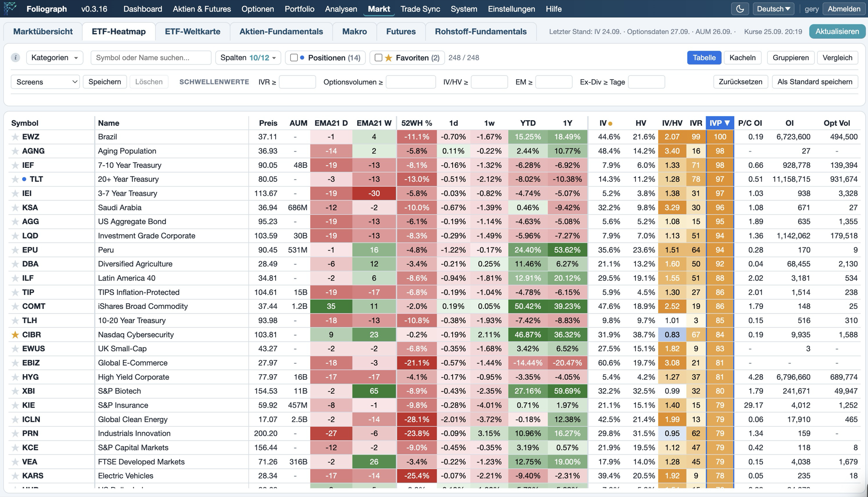Switch to the ETF-Weltkarte tab
868x497 pixels.
point(193,32)
